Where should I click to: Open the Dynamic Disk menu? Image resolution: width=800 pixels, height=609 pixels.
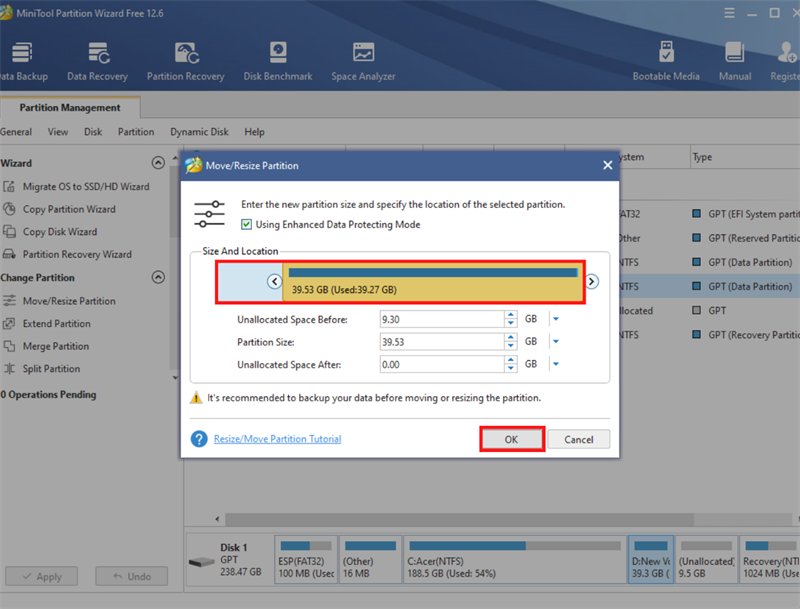click(x=199, y=132)
